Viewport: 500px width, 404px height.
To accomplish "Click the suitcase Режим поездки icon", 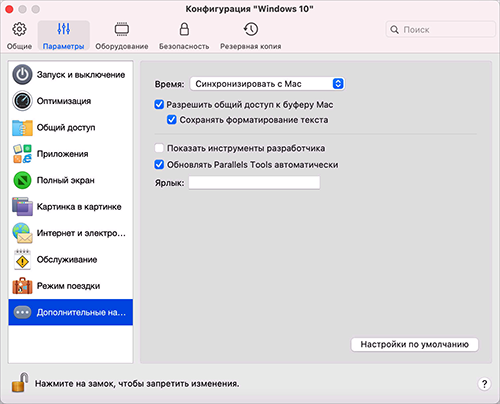I will [22, 286].
